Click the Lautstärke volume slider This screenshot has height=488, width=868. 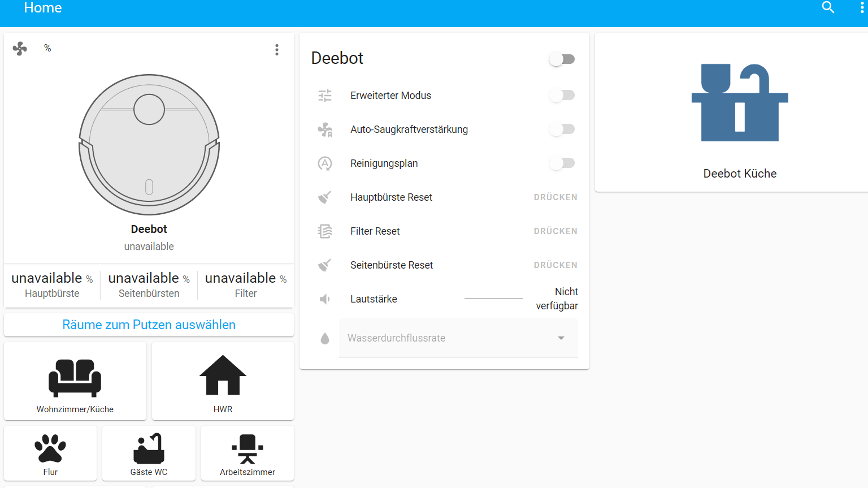tap(493, 299)
